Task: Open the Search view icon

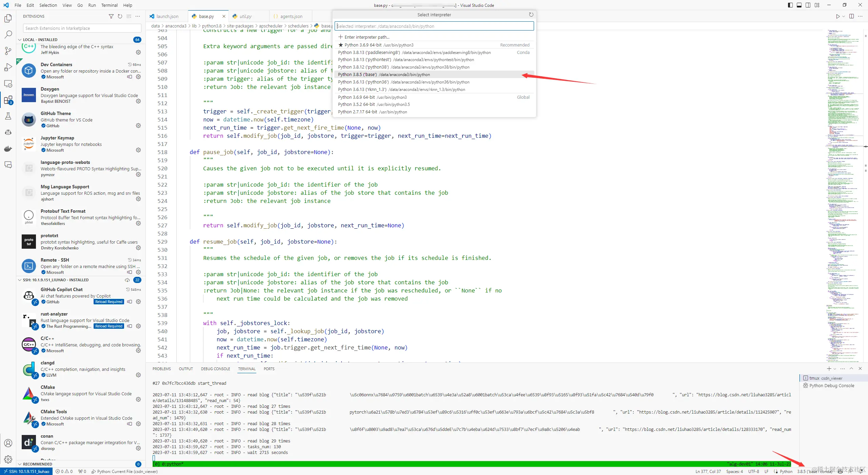Action: point(8,34)
